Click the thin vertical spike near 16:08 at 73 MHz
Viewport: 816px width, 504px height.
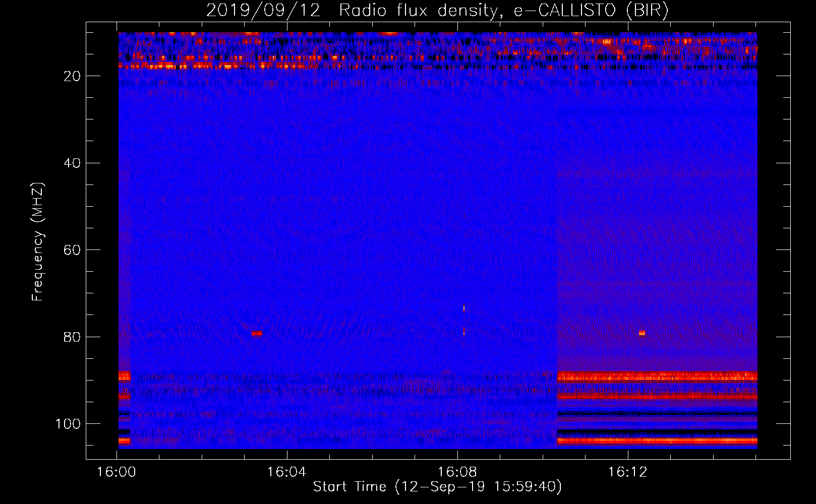464,309
